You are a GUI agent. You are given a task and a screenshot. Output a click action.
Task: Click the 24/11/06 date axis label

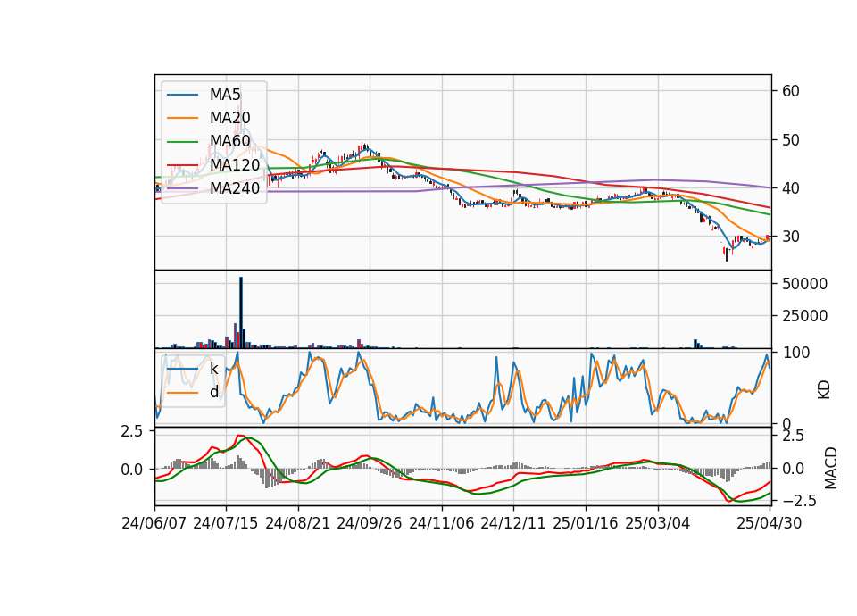tap(442, 523)
